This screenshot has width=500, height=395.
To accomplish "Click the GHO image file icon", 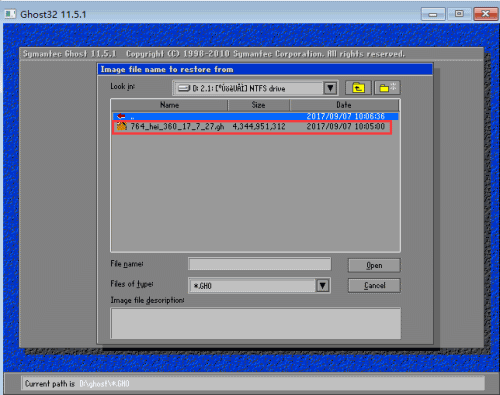I will pos(122,126).
